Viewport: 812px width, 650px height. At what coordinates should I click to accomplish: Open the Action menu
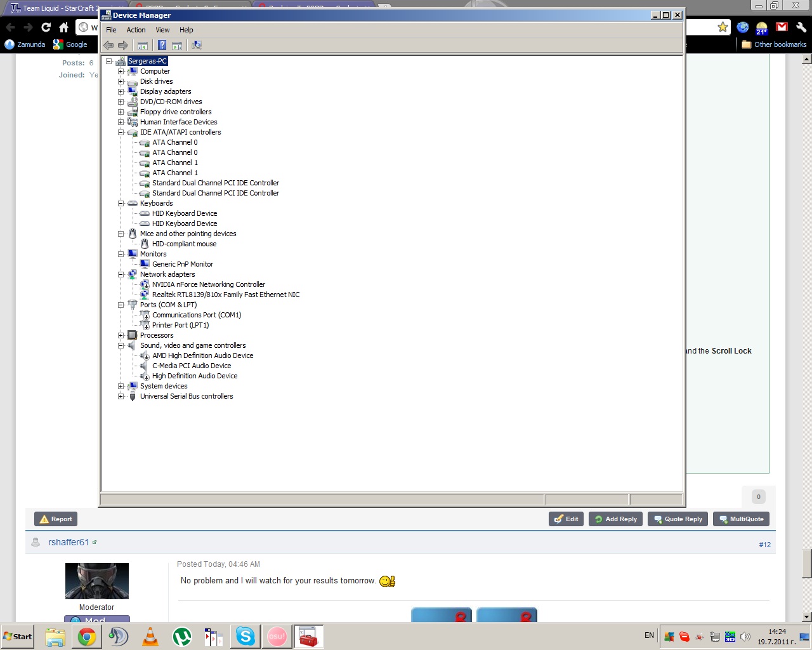pos(136,30)
